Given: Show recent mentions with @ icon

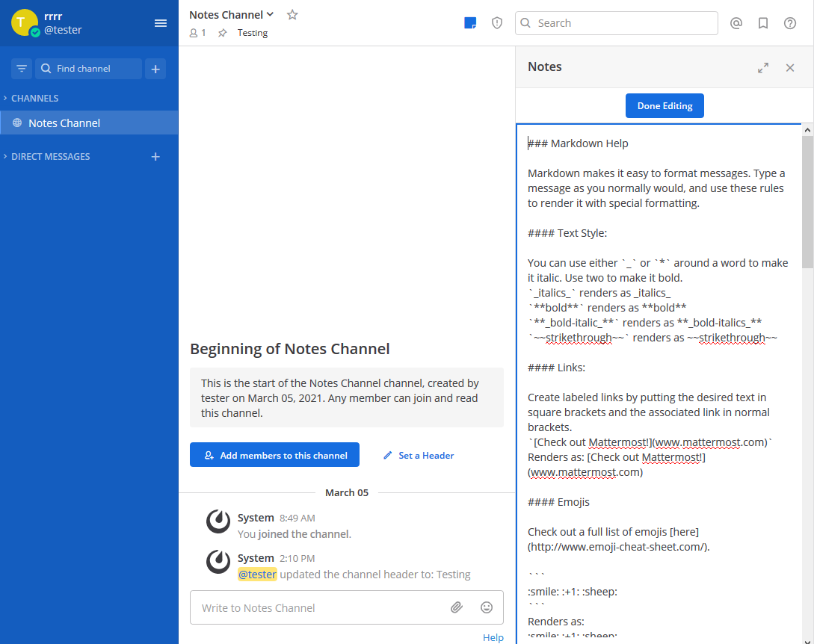Looking at the screenshot, I should tap(736, 23).
